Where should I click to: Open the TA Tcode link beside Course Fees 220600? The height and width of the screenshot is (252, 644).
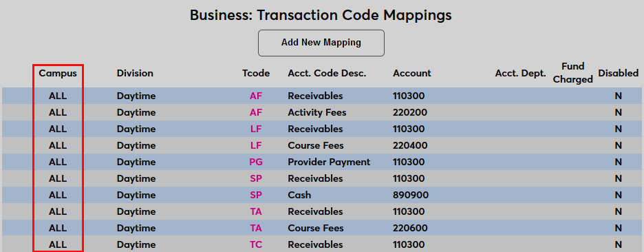[256, 228]
